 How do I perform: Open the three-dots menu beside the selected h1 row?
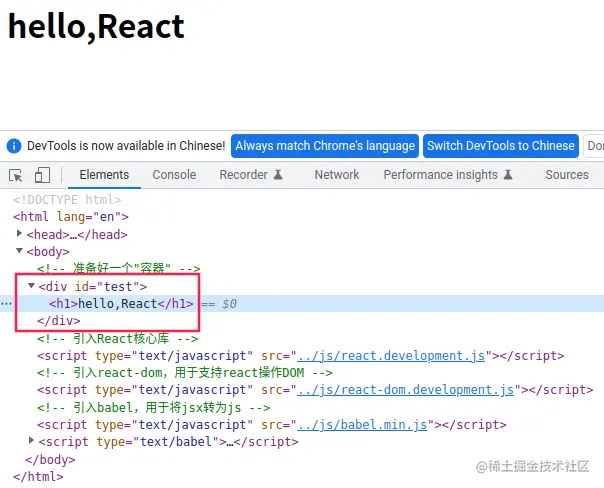(x=7, y=304)
